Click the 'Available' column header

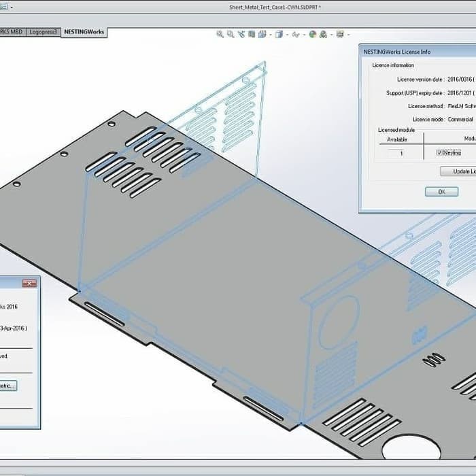397,139
